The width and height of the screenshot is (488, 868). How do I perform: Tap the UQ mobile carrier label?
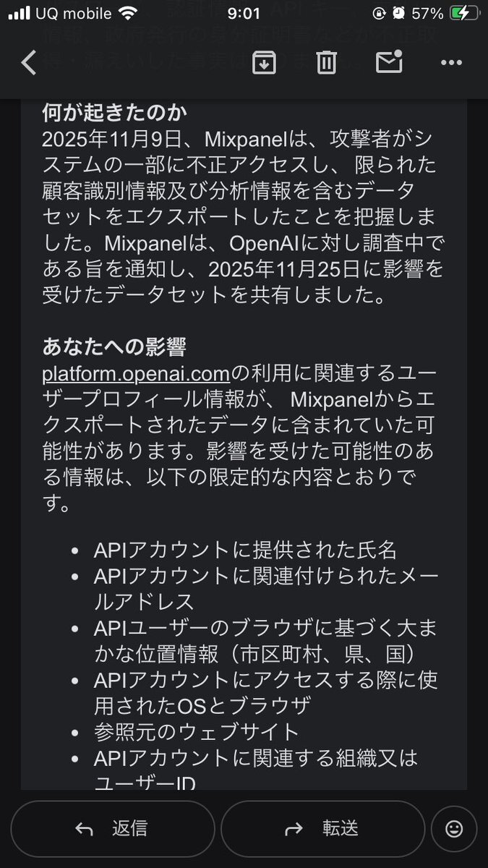(x=74, y=14)
